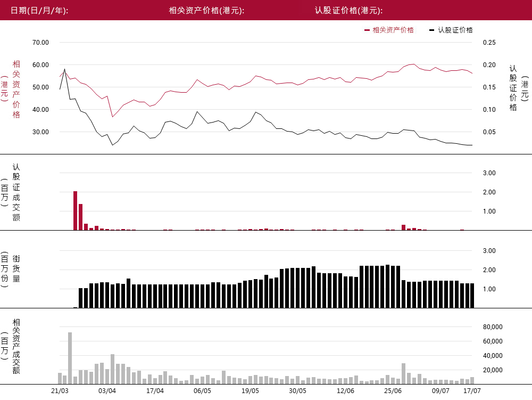Click the 12/06 date tick label
This screenshot has width=532, height=400.
[x=345, y=391]
